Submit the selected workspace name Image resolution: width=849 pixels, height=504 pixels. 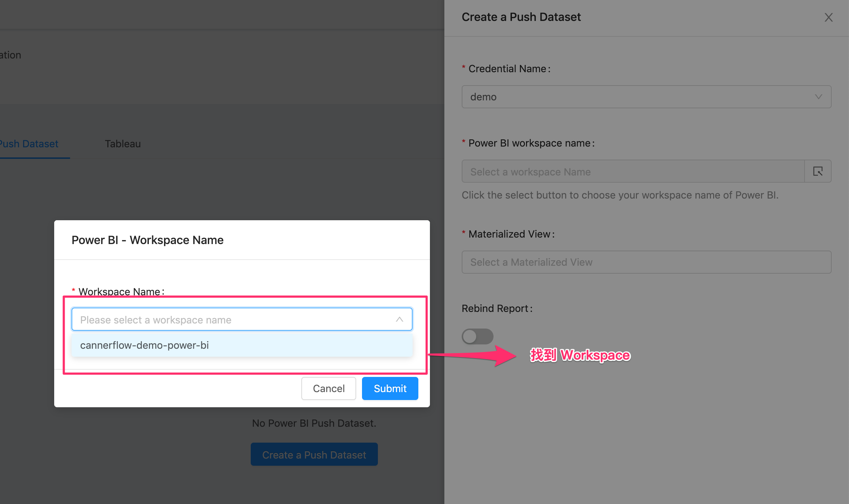390,388
